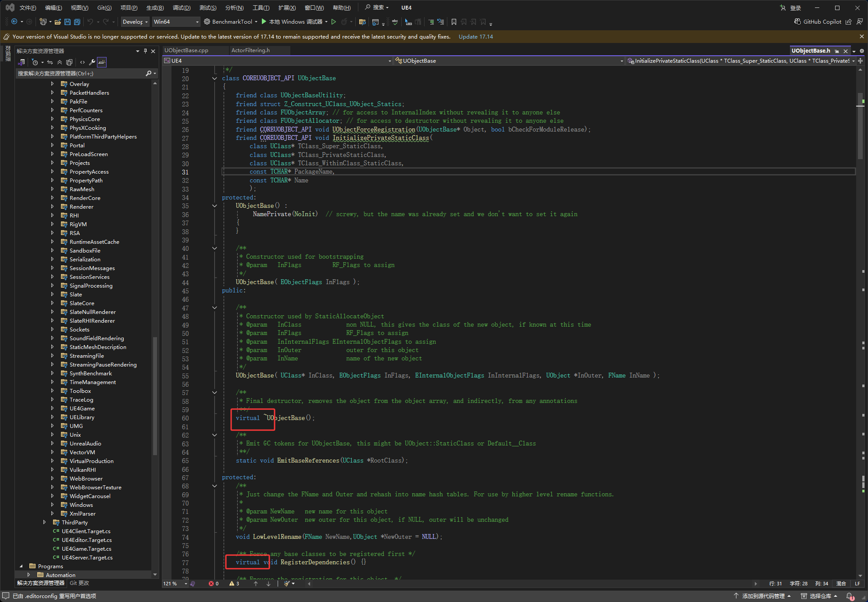Click Find in Files toolbar icon
Screen dimensions: 868x602
(x=362, y=21)
